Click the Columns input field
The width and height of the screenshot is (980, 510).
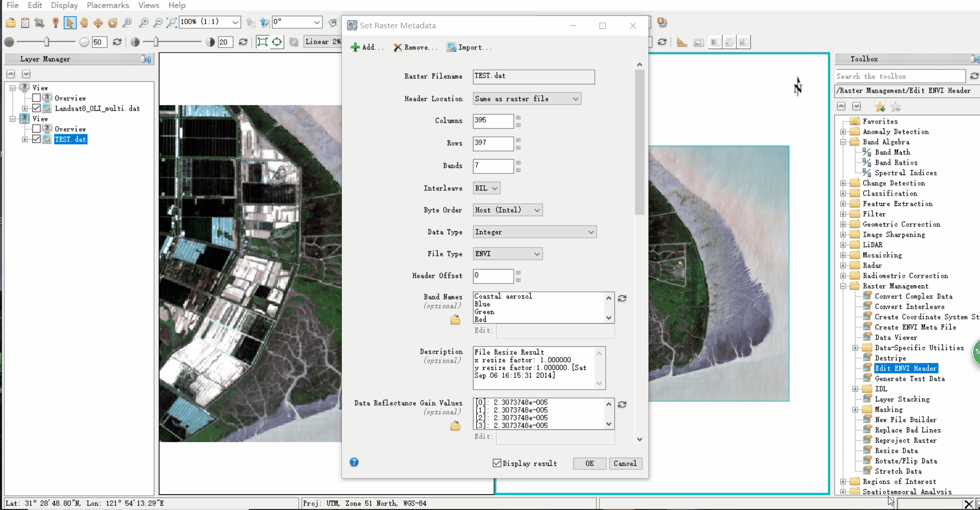coord(493,121)
